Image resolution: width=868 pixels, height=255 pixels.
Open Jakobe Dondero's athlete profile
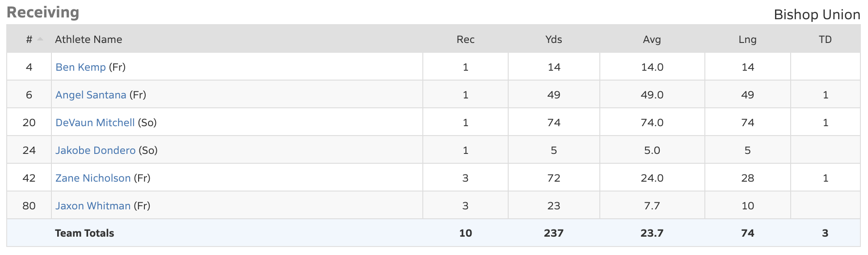95,150
